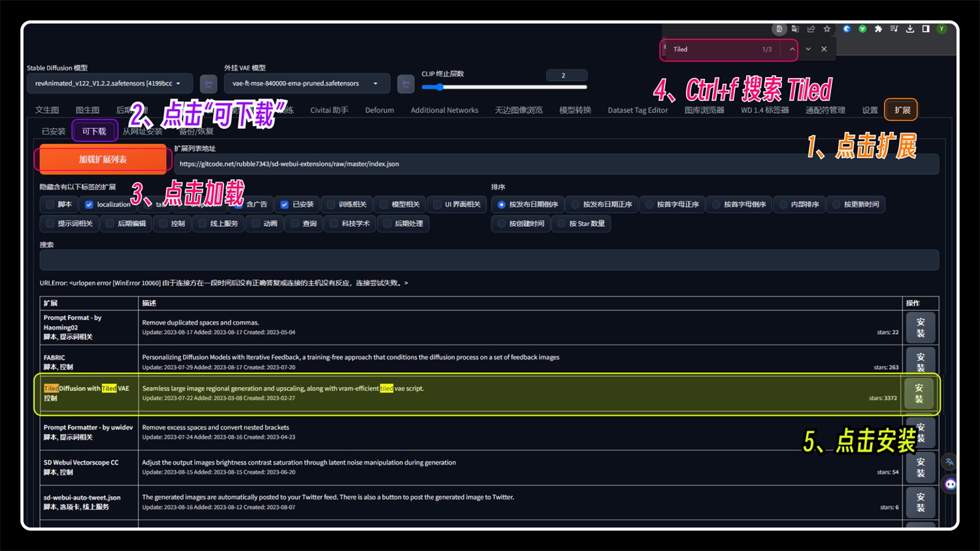Viewport: 980px width, 551px height.
Task: Go to previous find result arrow
Action: (792, 49)
